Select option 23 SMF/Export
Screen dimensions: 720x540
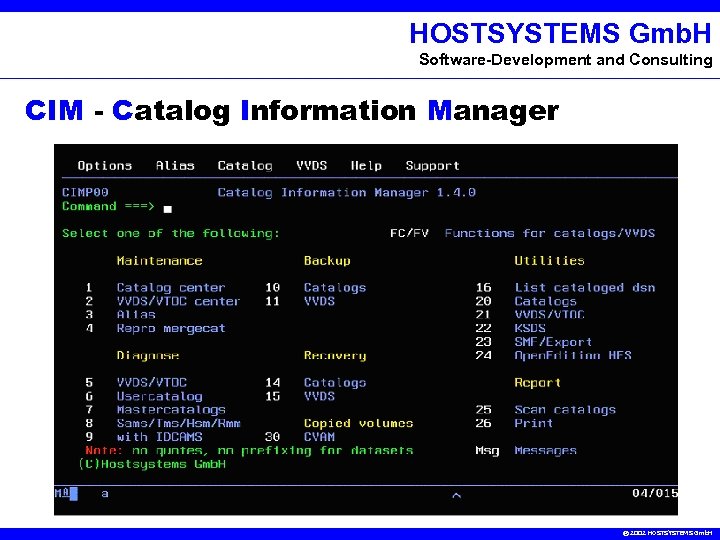[534, 342]
